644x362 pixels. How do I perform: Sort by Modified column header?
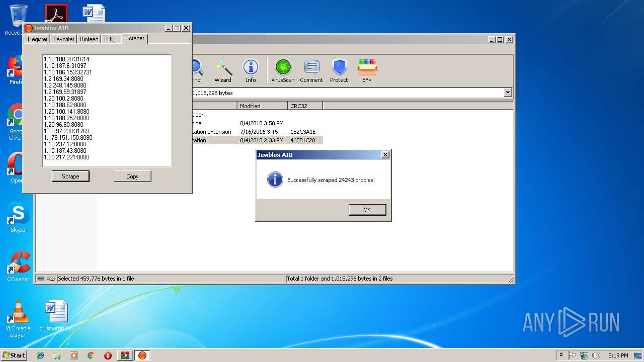point(262,106)
